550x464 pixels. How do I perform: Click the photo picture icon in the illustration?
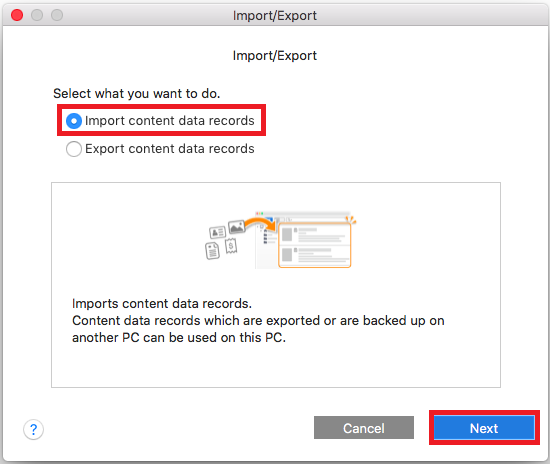tap(236, 227)
